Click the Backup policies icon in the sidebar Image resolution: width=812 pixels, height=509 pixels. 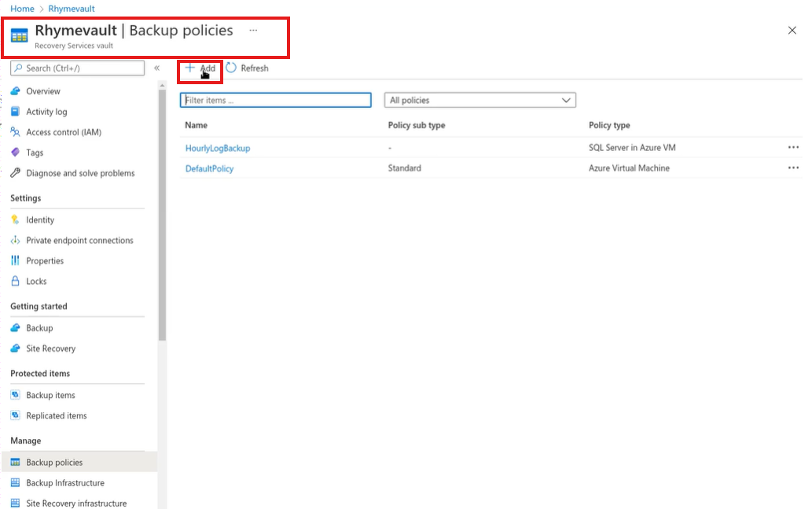[x=16, y=462]
